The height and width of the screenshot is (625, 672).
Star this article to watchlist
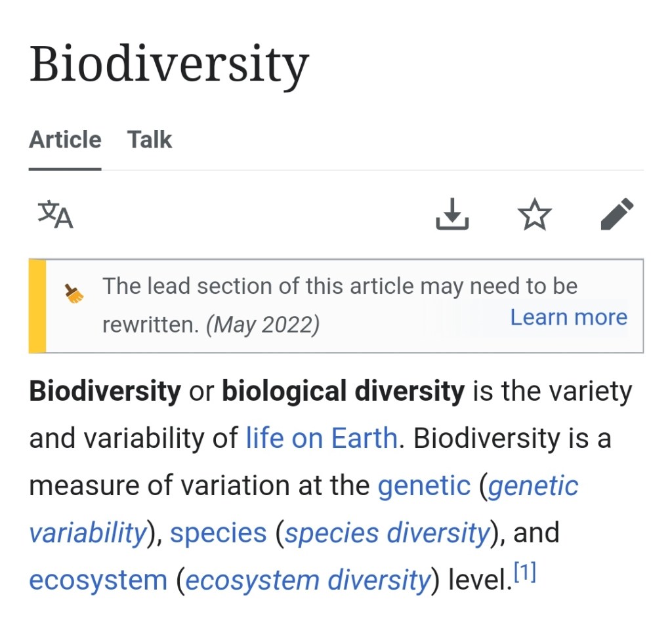pos(534,215)
